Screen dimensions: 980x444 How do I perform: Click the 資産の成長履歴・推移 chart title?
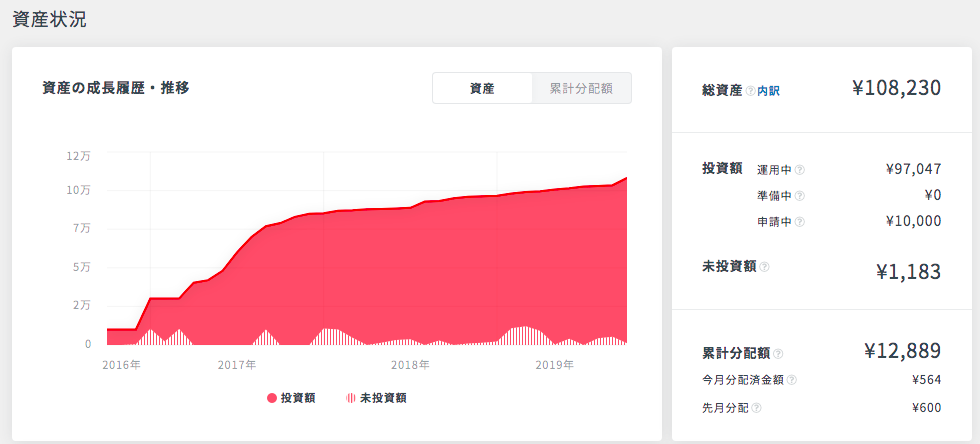tap(116, 88)
